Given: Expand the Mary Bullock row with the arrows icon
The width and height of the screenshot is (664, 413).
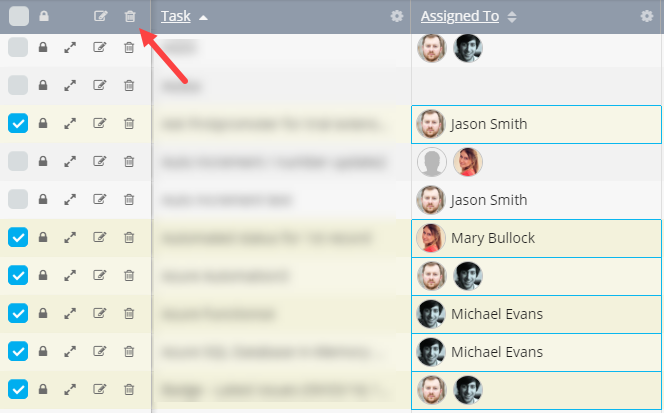Looking at the screenshot, I should coord(70,238).
